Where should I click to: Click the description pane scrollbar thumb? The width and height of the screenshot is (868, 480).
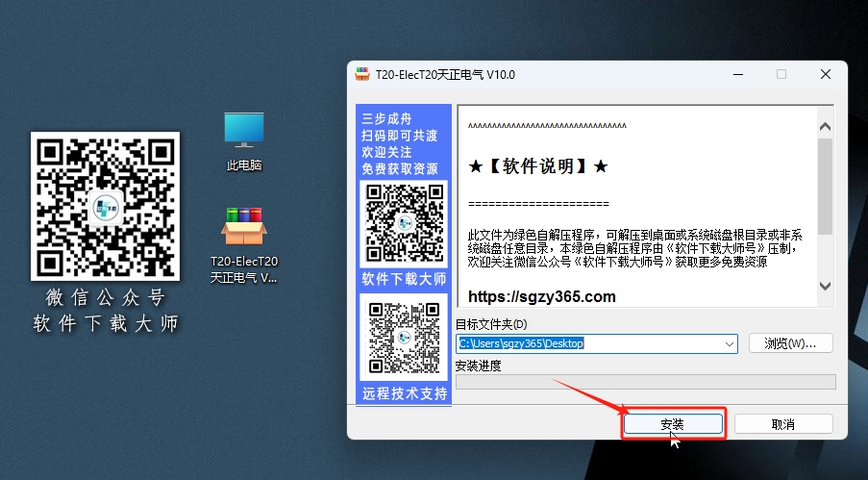coord(825,187)
